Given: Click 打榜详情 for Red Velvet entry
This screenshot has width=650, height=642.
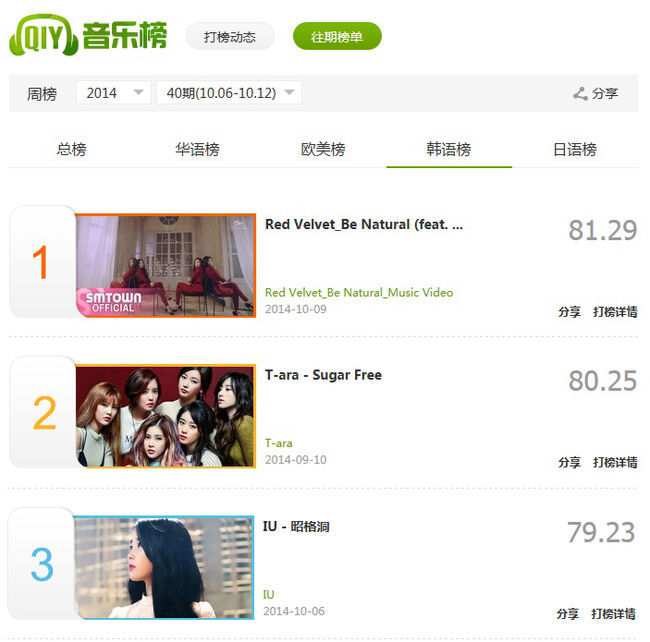Looking at the screenshot, I should coord(615,312).
